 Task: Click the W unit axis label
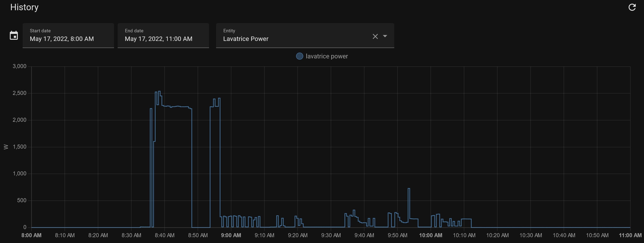pos(6,147)
